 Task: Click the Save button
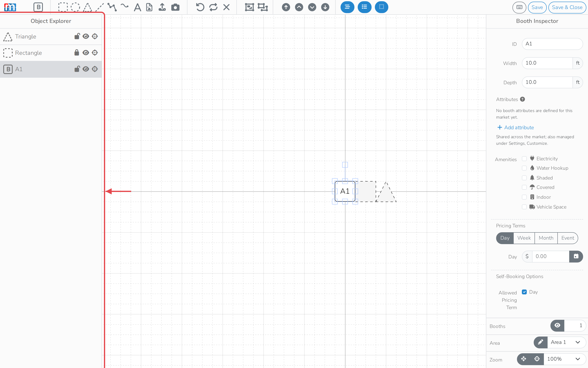(537, 7)
